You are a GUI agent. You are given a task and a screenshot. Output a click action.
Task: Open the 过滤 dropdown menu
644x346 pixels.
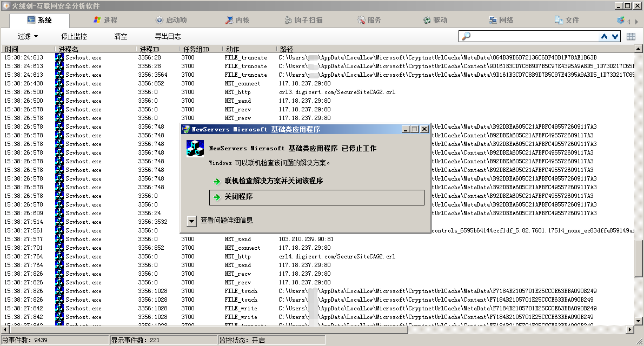tap(28, 36)
